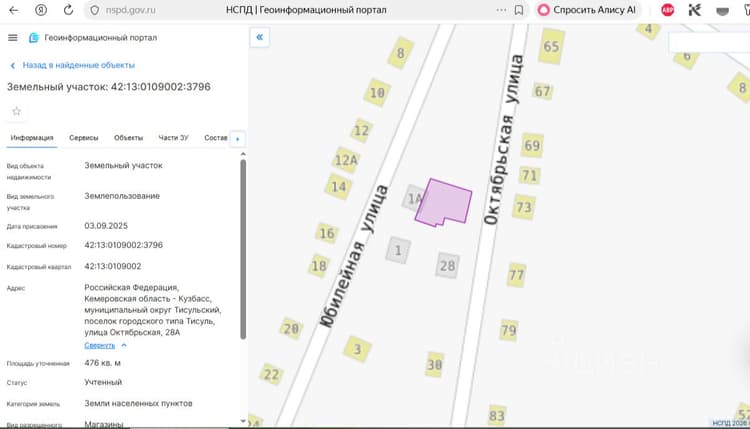Image resolution: width=750 pixels, height=429 pixels.
Task: Click the info panel vertical scrollbar
Action: click(x=243, y=249)
